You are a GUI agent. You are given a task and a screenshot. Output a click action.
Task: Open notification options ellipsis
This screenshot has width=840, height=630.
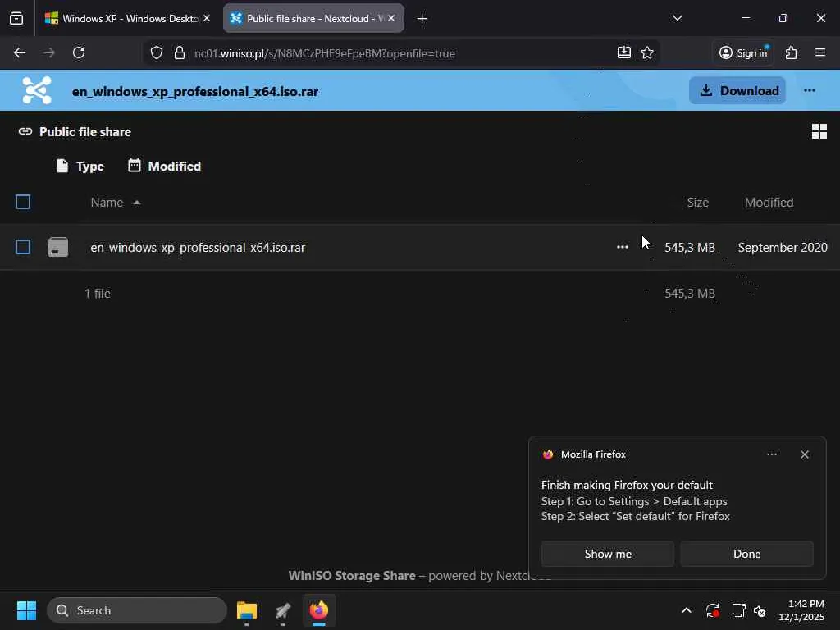pyautogui.click(x=771, y=454)
